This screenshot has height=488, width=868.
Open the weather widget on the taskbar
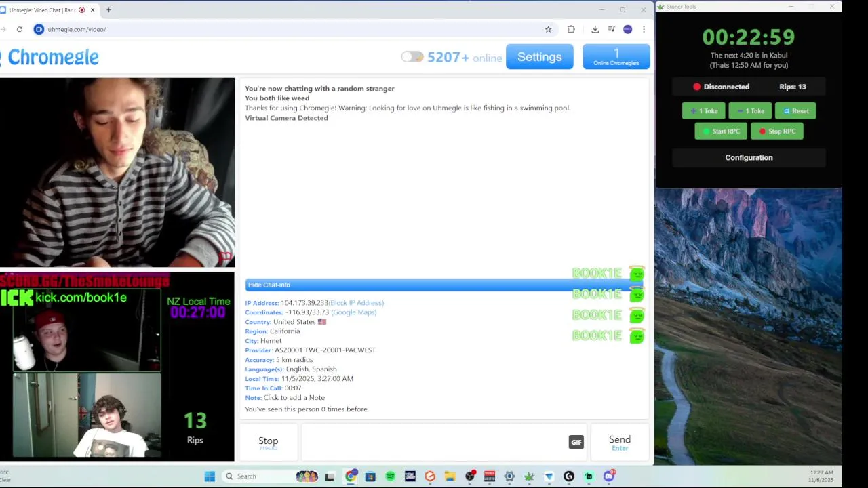[x=5, y=476]
